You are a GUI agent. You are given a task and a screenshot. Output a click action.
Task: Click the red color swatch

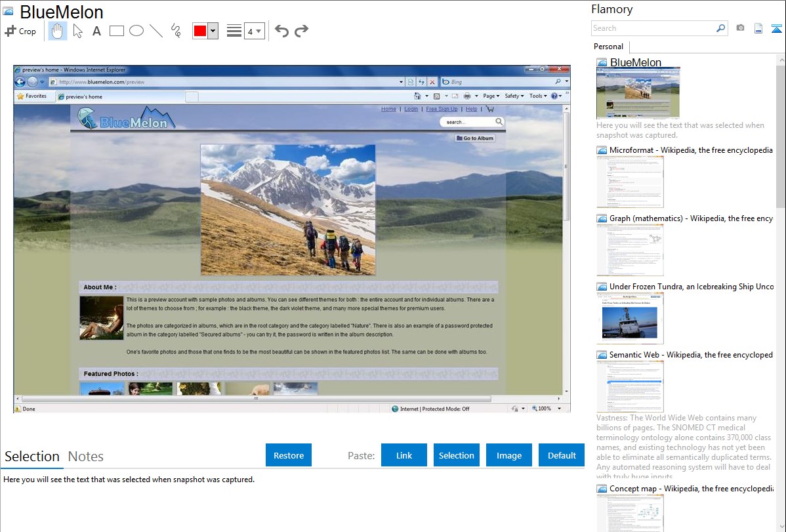(200, 31)
